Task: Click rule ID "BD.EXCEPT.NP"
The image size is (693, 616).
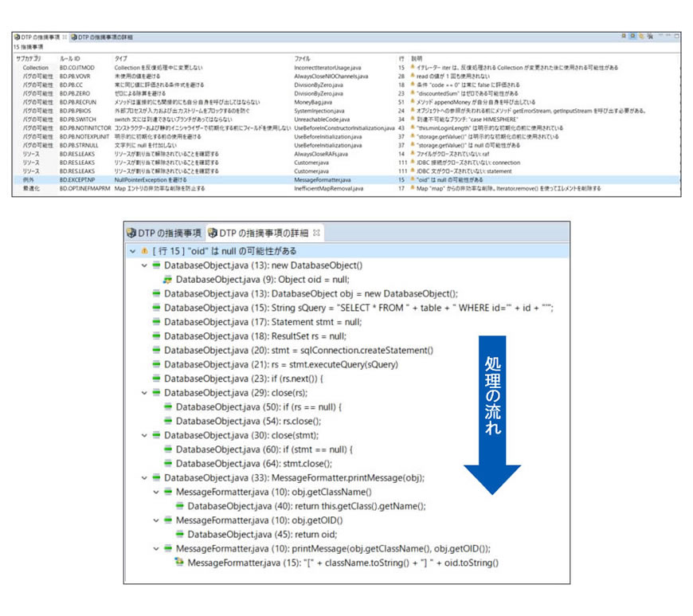Action: pyautogui.click(x=77, y=179)
